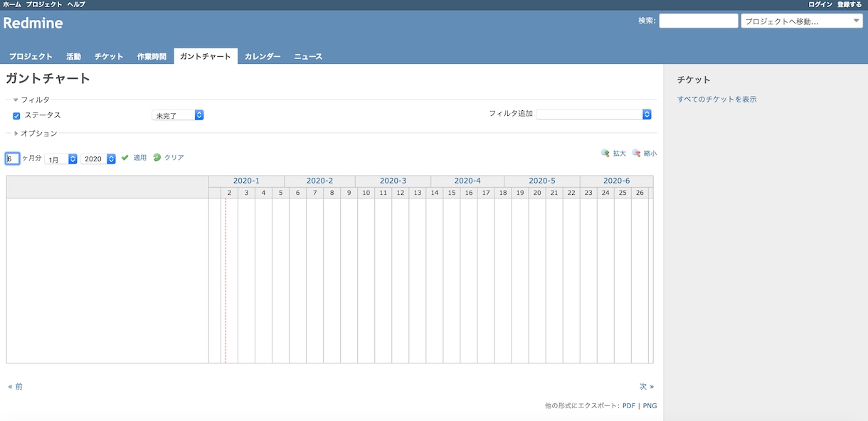Open the year dropdown showing 2020

point(98,159)
